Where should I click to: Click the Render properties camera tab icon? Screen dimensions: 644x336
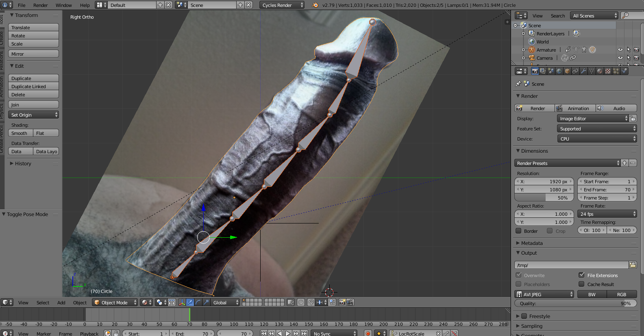tap(535, 71)
